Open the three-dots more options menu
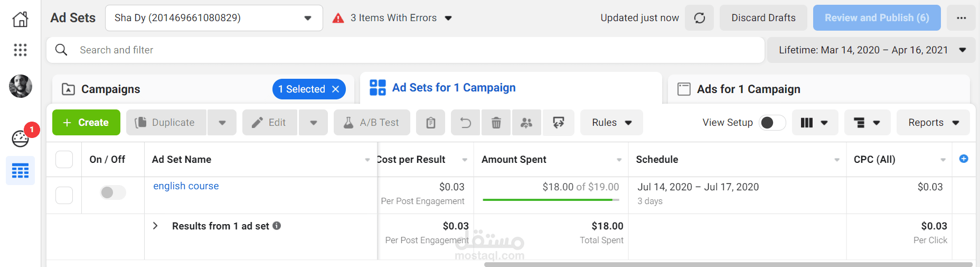This screenshot has height=267, width=980. 961,18
